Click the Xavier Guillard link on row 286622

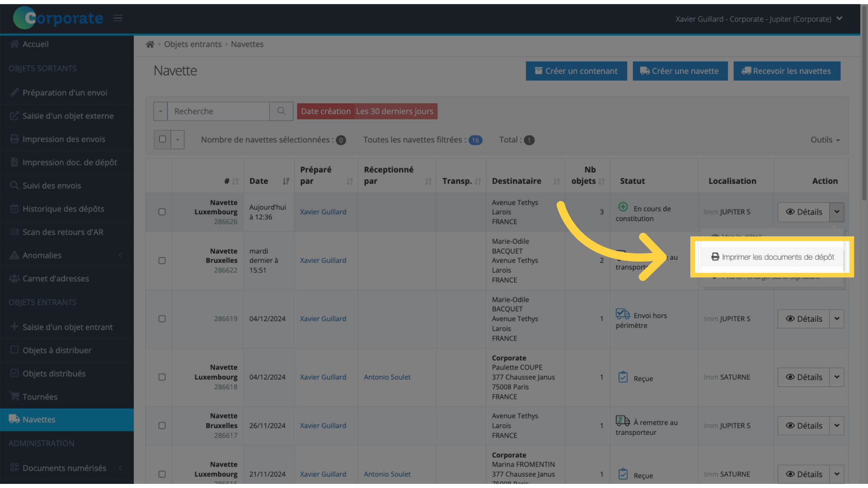(x=322, y=260)
